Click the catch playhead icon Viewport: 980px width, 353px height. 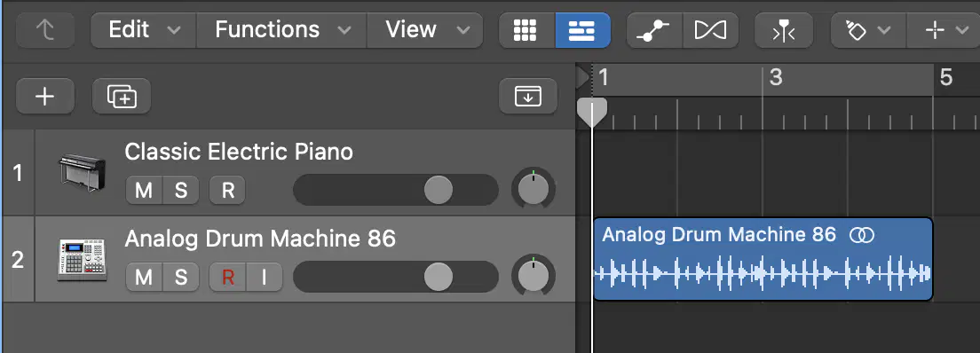(783, 30)
